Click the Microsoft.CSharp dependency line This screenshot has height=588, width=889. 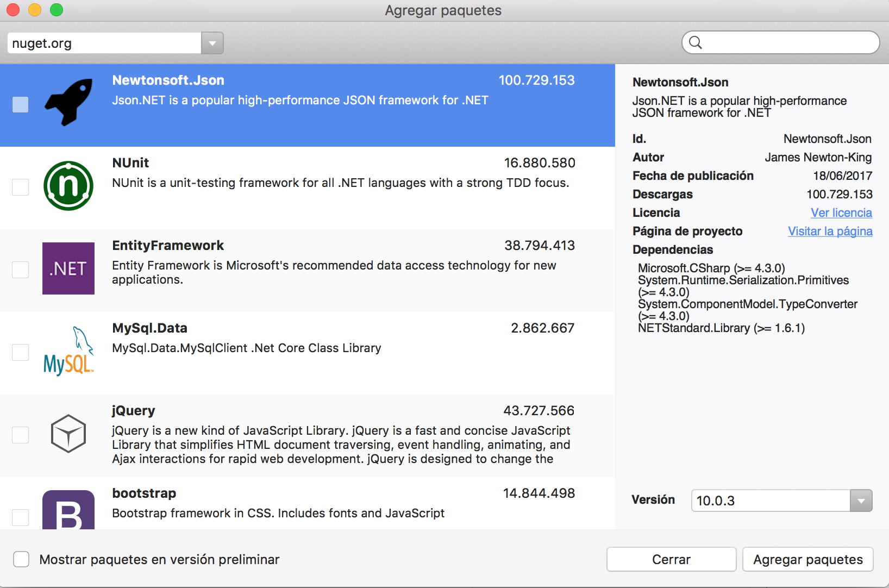(711, 268)
